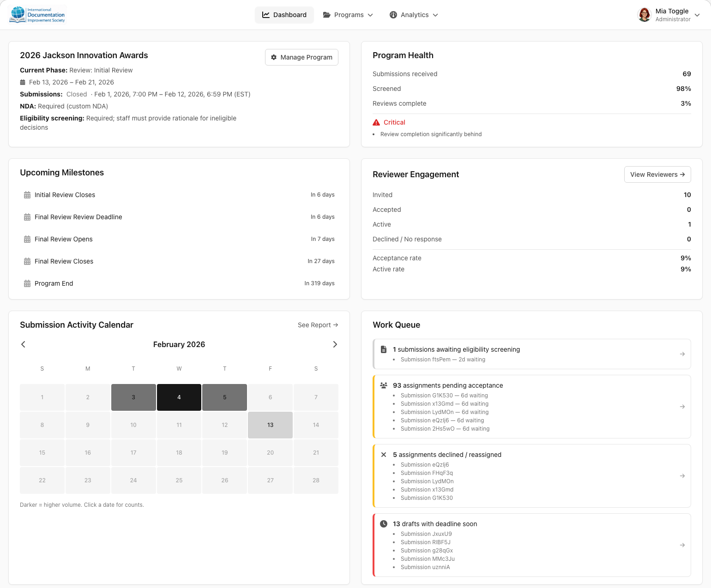Image resolution: width=711 pixels, height=588 pixels.
Task: Click the clock icon on drafts deadline queue item
Action: pyautogui.click(x=384, y=523)
